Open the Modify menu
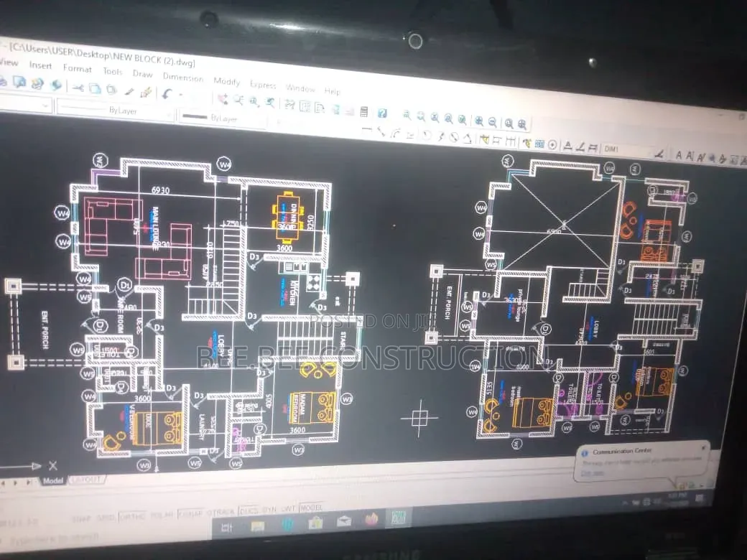The image size is (747, 560). pyautogui.click(x=226, y=81)
